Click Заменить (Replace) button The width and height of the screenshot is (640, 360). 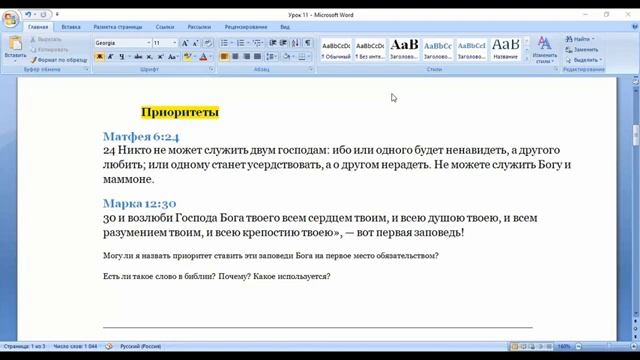coord(582,49)
